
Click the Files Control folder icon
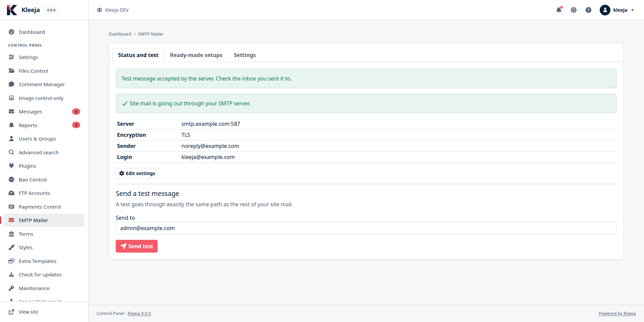click(x=11, y=71)
